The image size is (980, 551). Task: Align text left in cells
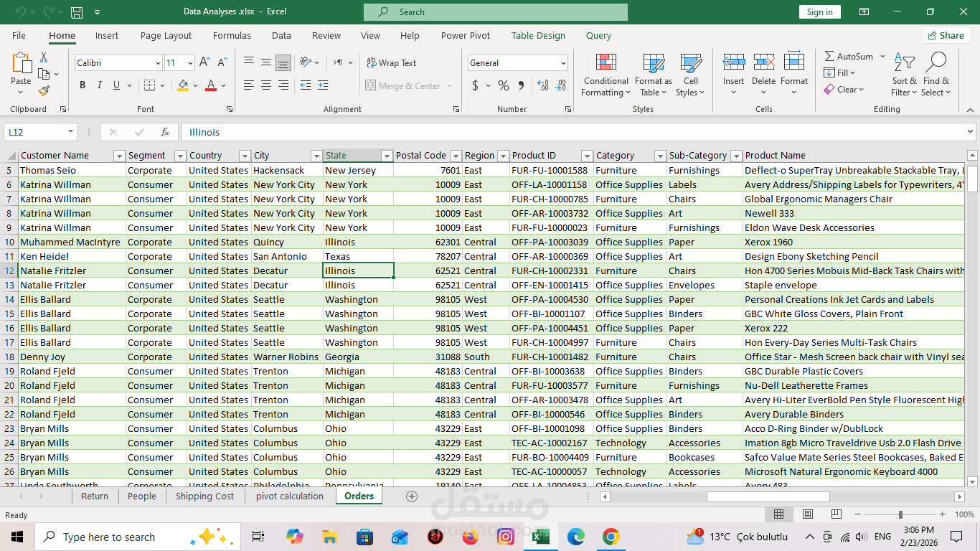tap(249, 85)
